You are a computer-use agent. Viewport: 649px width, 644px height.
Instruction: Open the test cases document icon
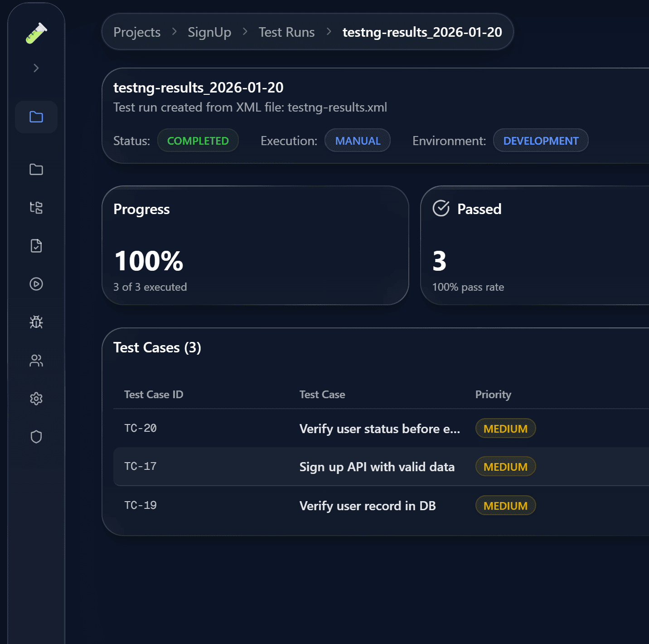(x=36, y=246)
